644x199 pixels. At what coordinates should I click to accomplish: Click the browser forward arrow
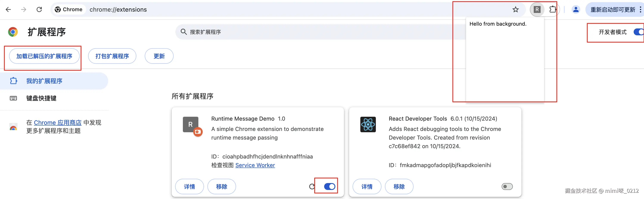pyautogui.click(x=23, y=9)
